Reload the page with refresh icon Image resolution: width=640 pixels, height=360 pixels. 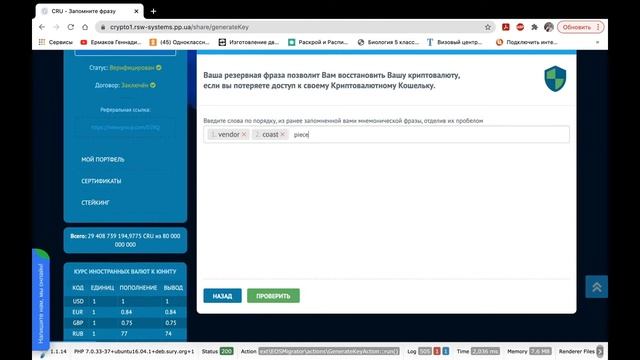point(71,27)
